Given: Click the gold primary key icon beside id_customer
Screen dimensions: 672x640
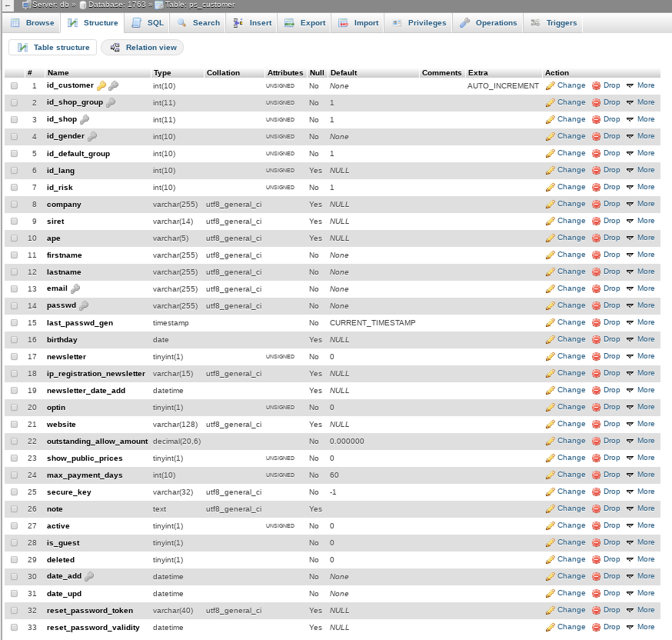Looking at the screenshot, I should click(x=101, y=85).
